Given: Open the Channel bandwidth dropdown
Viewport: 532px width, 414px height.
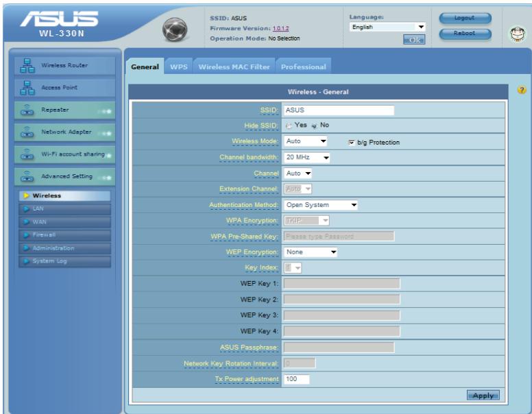Looking at the screenshot, I should [306, 158].
